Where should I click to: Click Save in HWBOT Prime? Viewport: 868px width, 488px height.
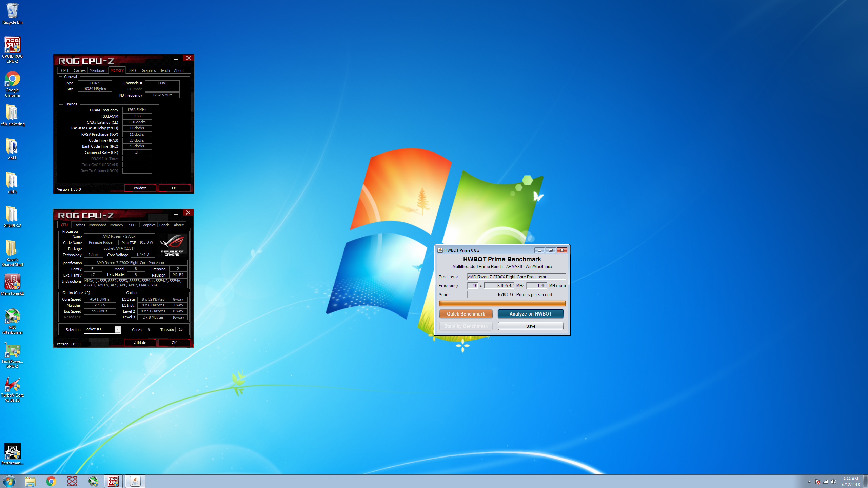[x=531, y=326]
